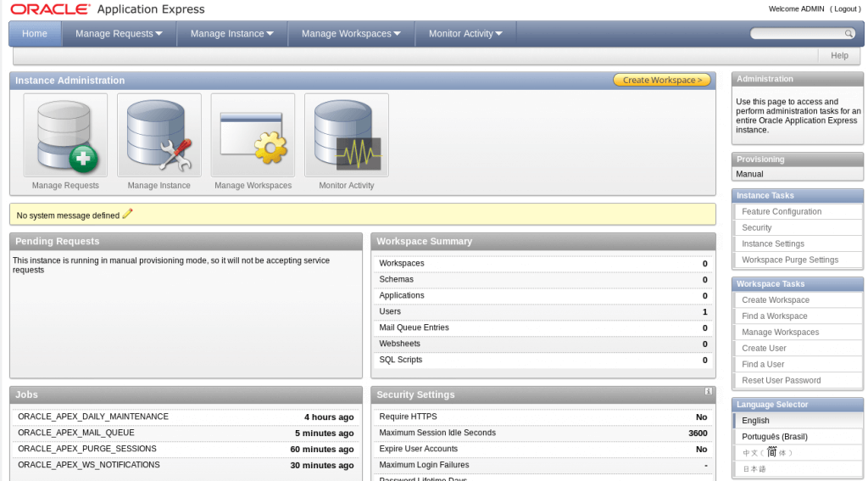Image resolution: width=868 pixels, height=481 pixels.
Task: Open Workspace Purge Settings link
Action: 790,260
